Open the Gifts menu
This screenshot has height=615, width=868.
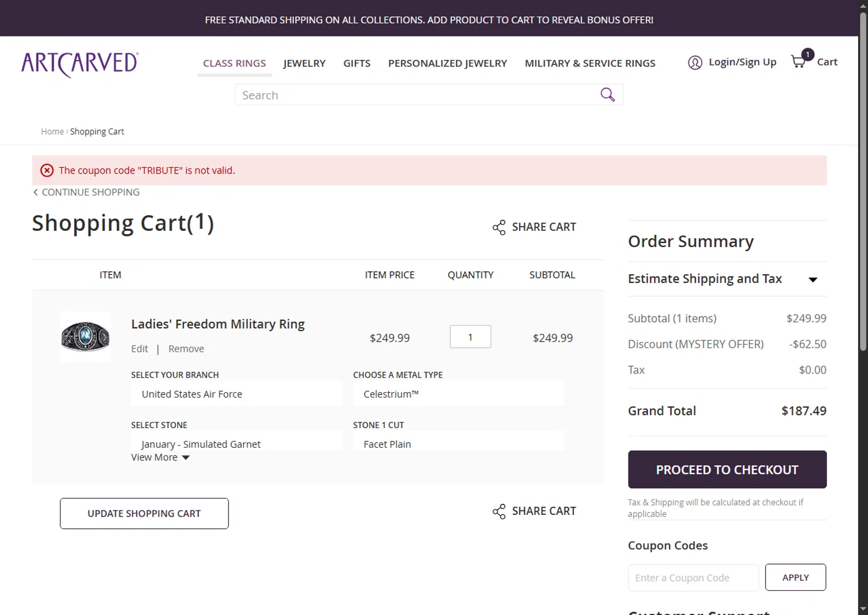click(356, 63)
